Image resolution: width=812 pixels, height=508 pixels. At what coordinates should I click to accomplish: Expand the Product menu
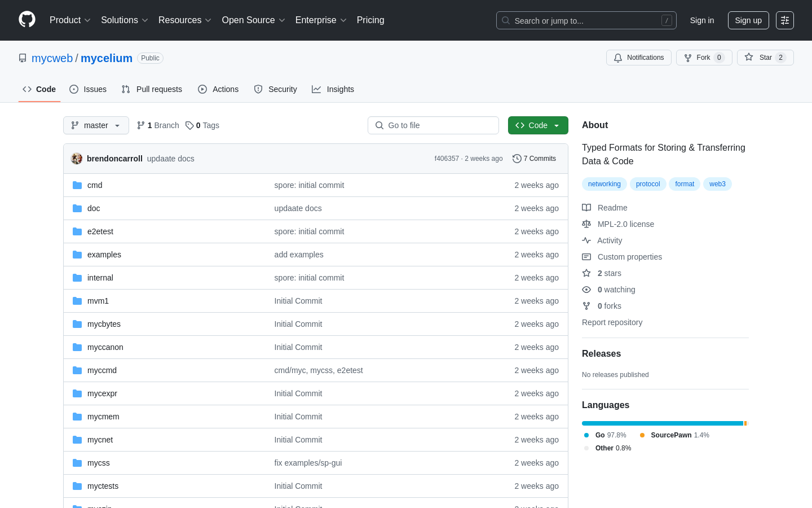pos(70,20)
